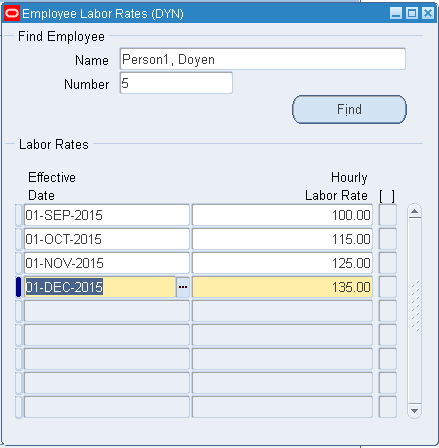Viewport: 439px width, 448px height.
Task: Focus the employee Name field
Action: pos(263,59)
